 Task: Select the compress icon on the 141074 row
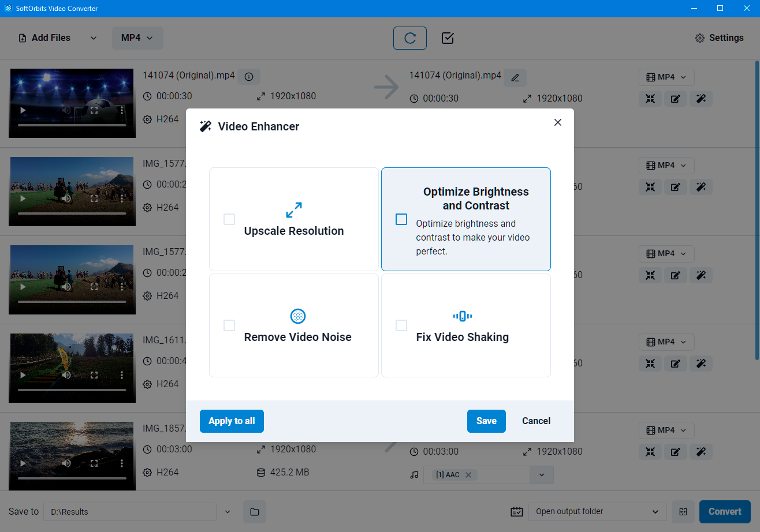click(650, 99)
